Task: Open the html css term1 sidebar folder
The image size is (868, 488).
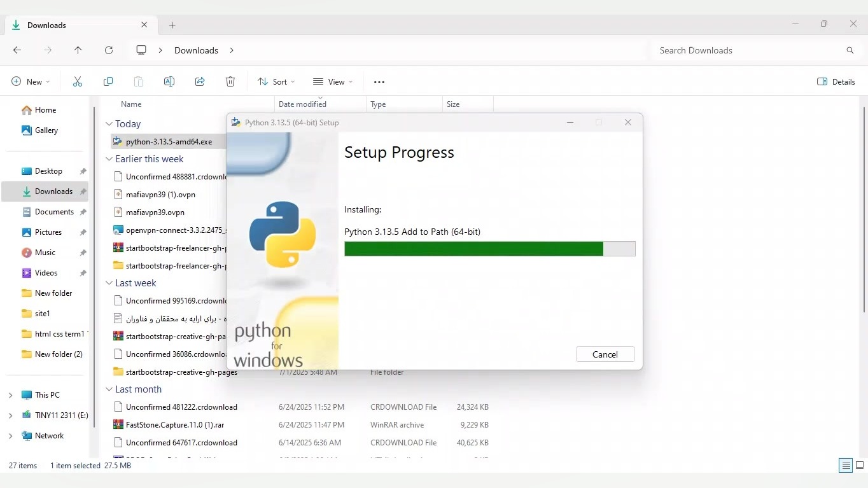Action: 54,334
